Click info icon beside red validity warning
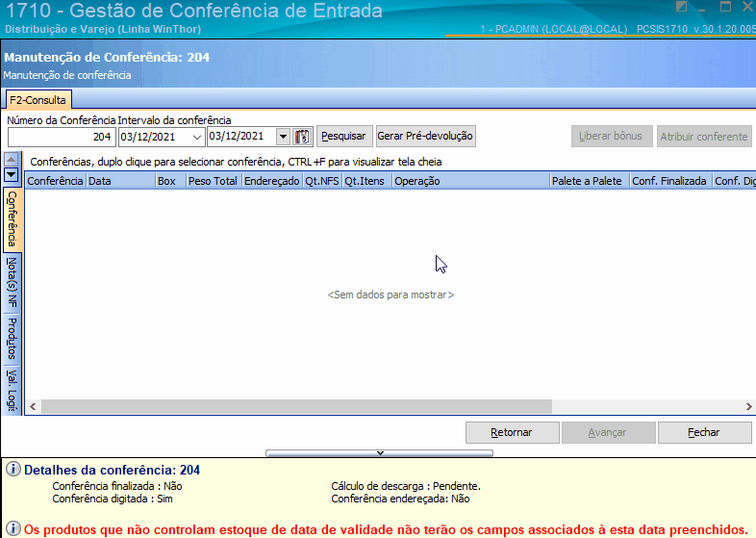The image size is (756, 538). click(x=13, y=528)
